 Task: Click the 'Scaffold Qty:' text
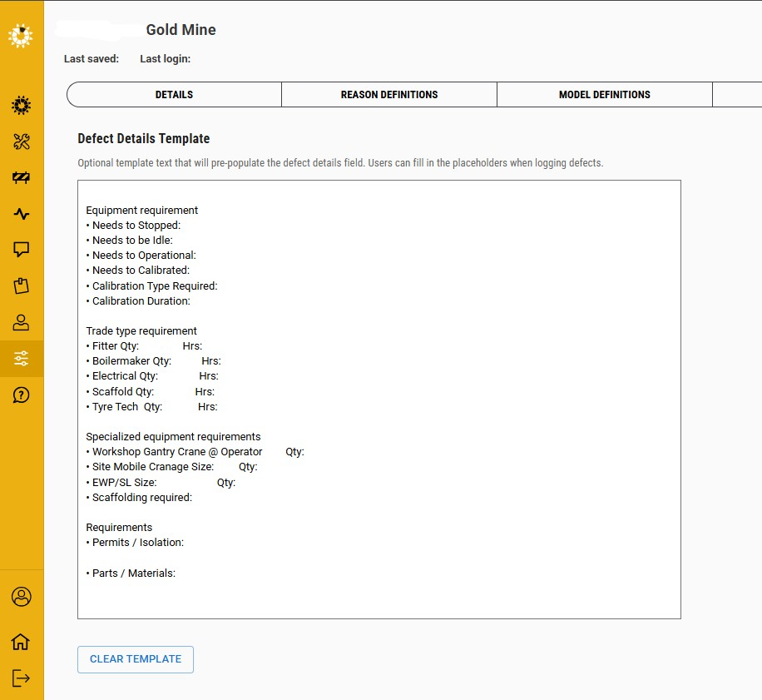(x=123, y=392)
